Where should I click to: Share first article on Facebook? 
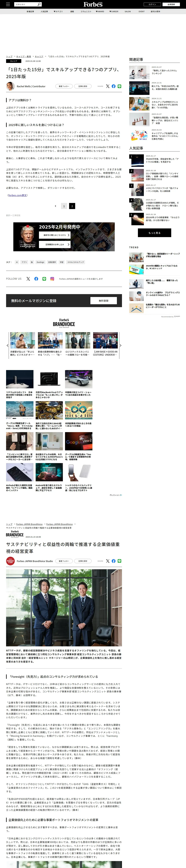pos(113,86)
